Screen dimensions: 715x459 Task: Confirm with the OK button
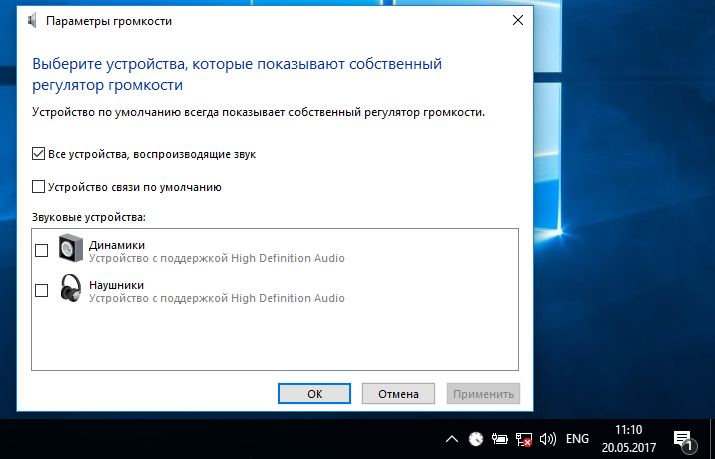tap(314, 393)
